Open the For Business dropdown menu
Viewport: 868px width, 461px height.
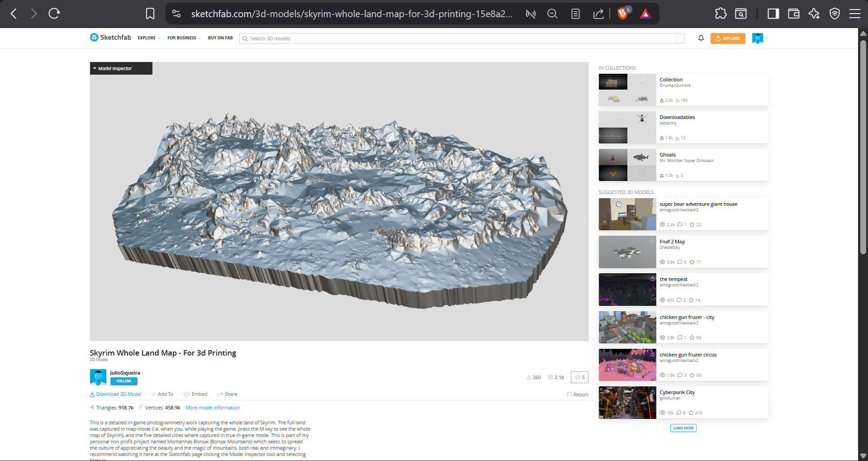(184, 38)
